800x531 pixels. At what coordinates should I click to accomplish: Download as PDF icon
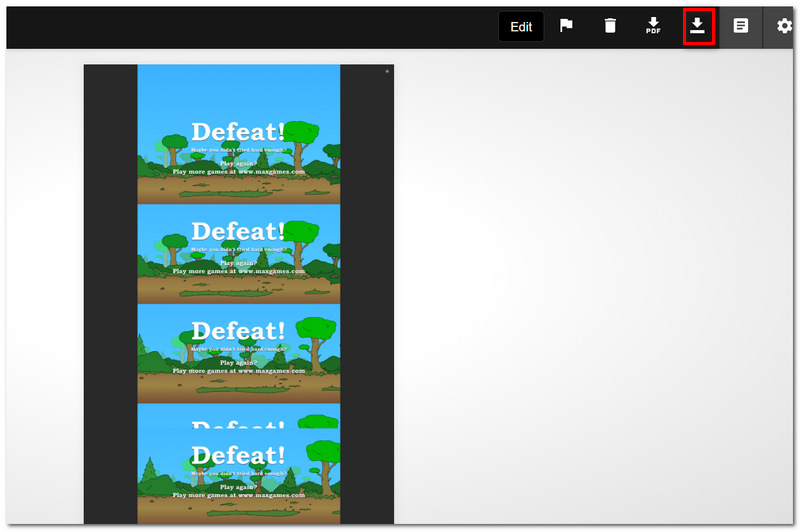[x=653, y=26]
